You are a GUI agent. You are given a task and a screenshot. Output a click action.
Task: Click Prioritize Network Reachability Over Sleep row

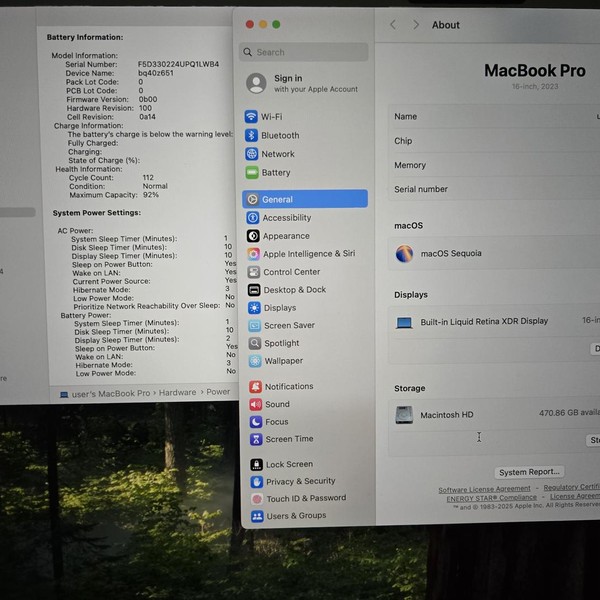coord(154,306)
